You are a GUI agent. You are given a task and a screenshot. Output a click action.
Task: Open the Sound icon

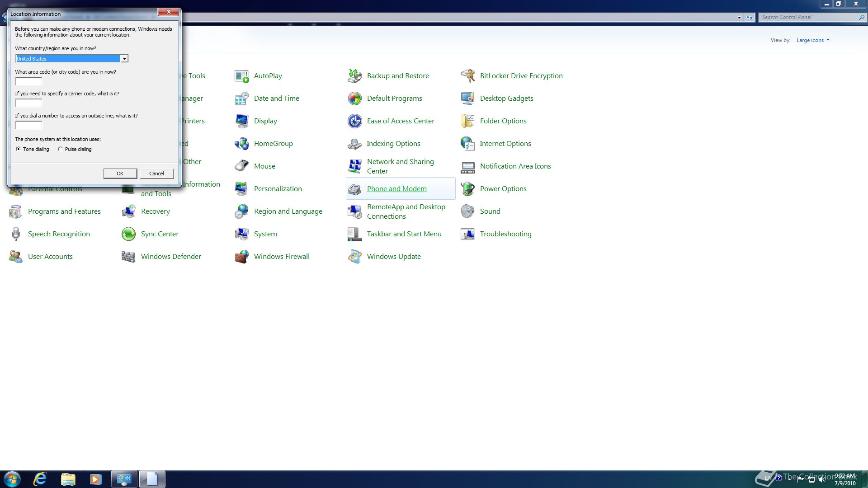[x=467, y=211]
